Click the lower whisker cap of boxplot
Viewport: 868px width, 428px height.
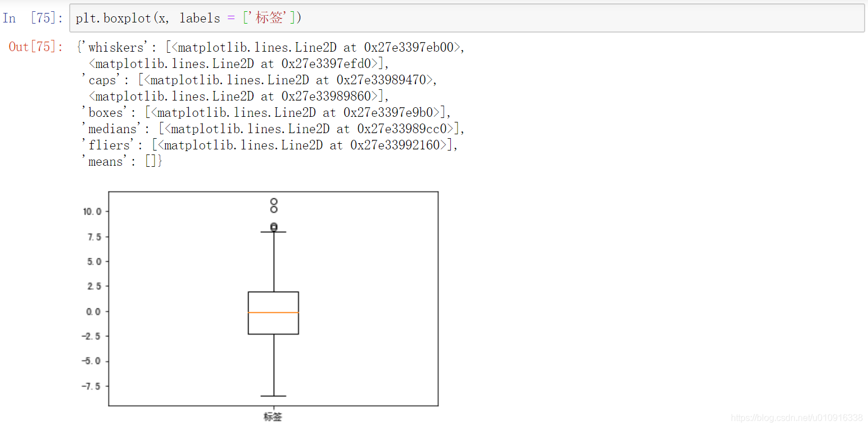[274, 396]
